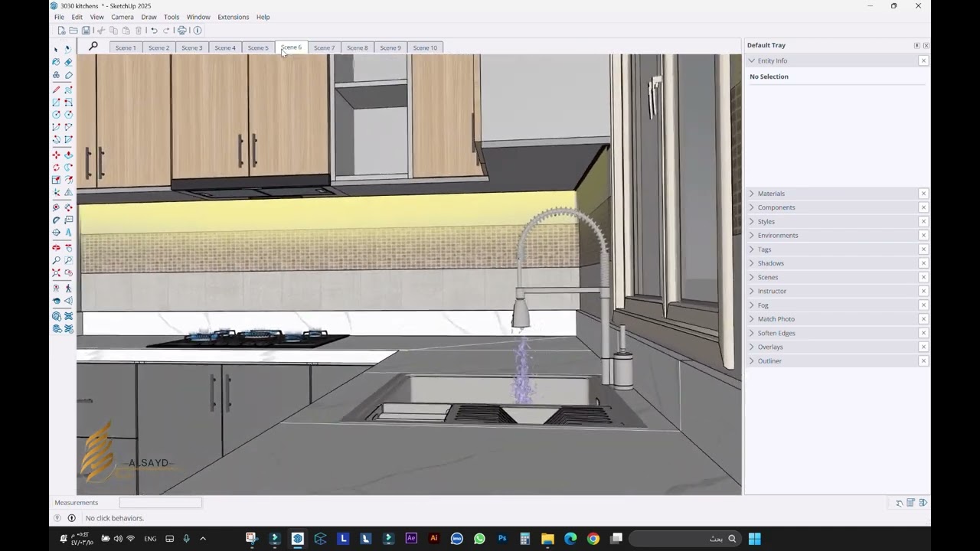980x551 pixels.
Task: Open the Windows Start button
Action: 754,539
